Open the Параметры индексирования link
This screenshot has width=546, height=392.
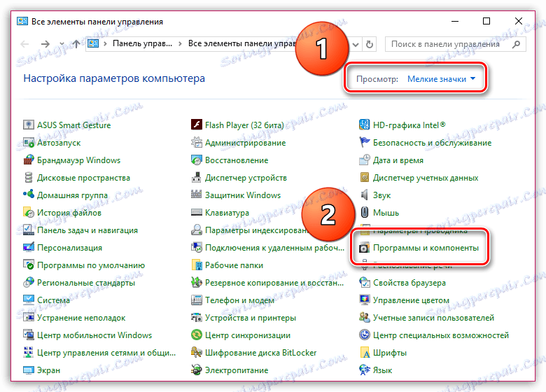[x=257, y=230]
